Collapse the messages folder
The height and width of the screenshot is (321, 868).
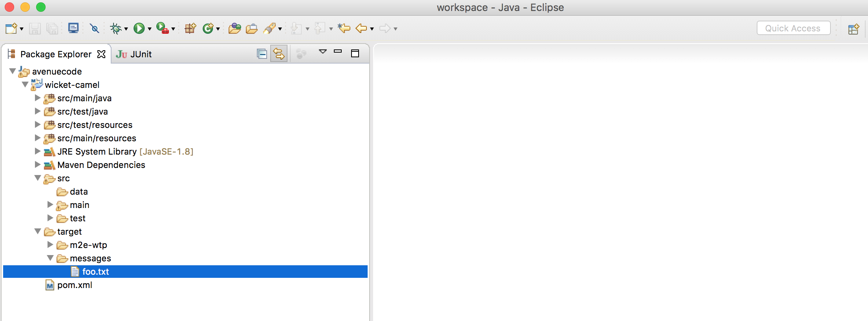[50, 258]
